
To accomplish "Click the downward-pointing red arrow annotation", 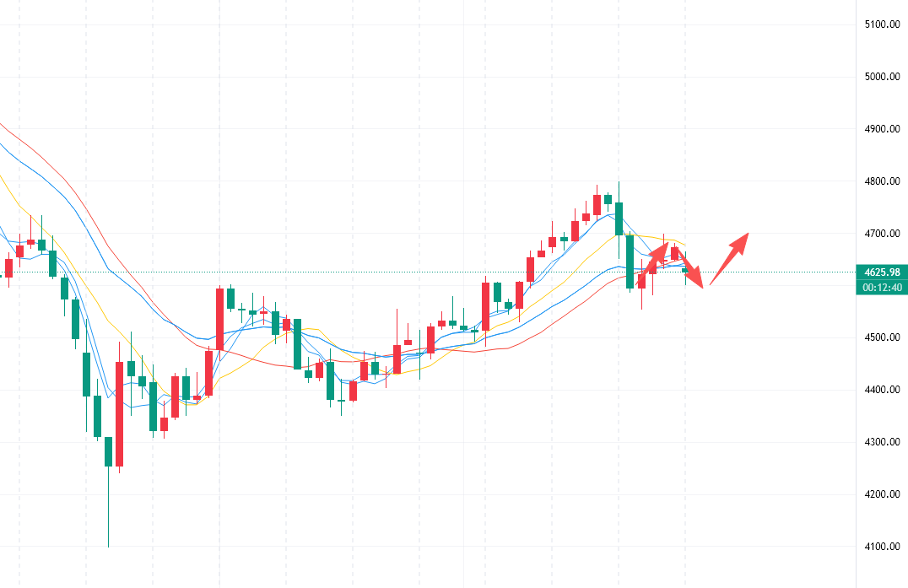I will tap(691, 270).
